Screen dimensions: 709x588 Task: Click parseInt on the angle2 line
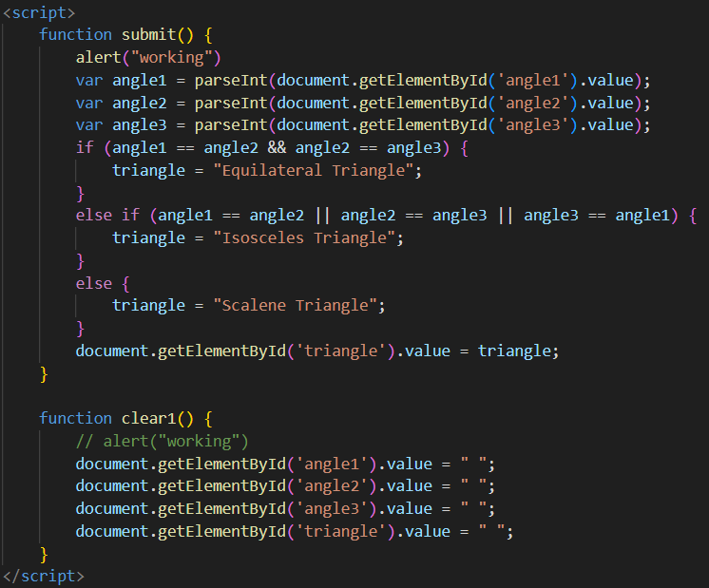225,103
